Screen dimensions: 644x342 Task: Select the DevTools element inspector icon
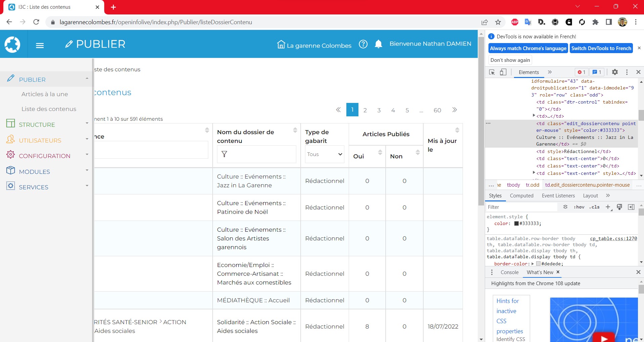(492, 72)
